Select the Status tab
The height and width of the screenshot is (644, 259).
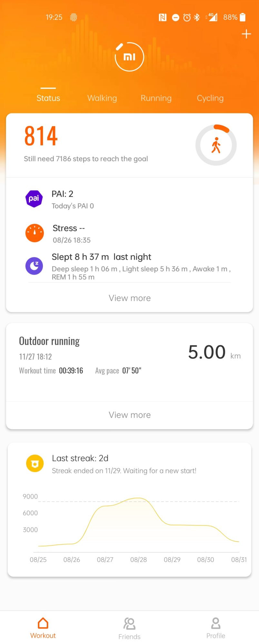48,98
